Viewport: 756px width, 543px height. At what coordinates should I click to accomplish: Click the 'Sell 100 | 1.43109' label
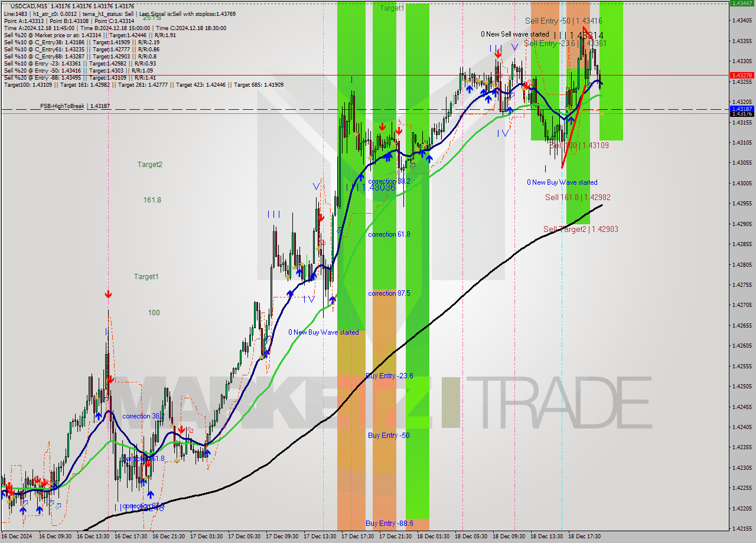tap(579, 145)
